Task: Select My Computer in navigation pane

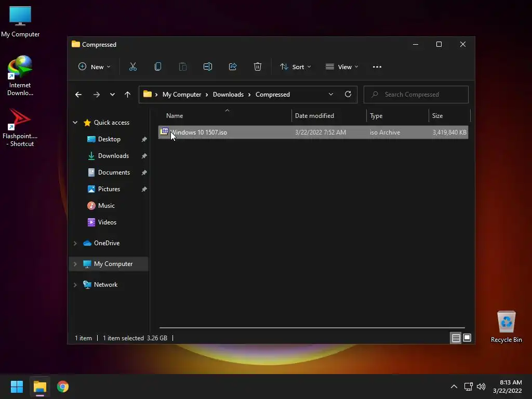Action: coord(113,263)
